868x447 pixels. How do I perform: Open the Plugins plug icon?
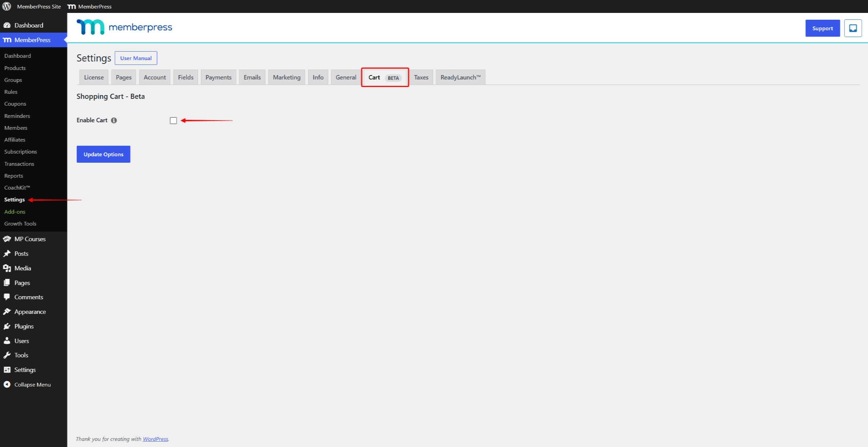click(7, 326)
